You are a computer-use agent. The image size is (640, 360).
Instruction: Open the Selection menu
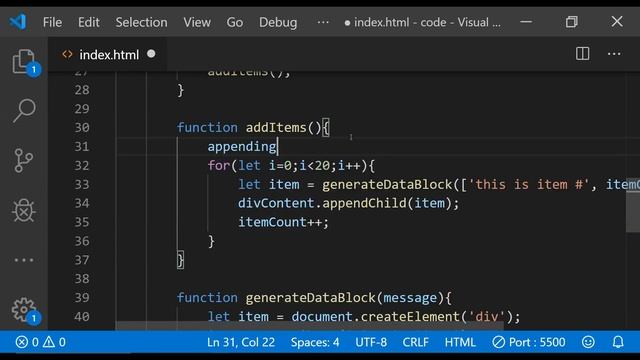point(141,22)
